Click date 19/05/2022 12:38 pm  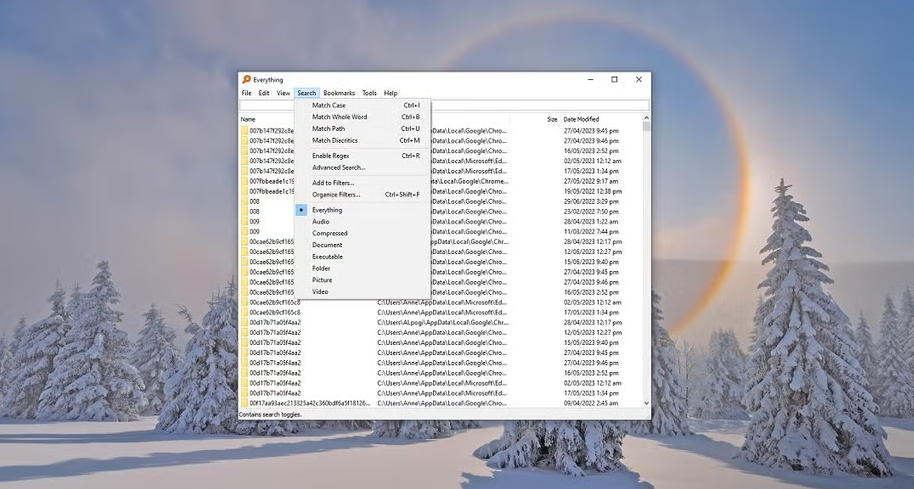pos(593,191)
